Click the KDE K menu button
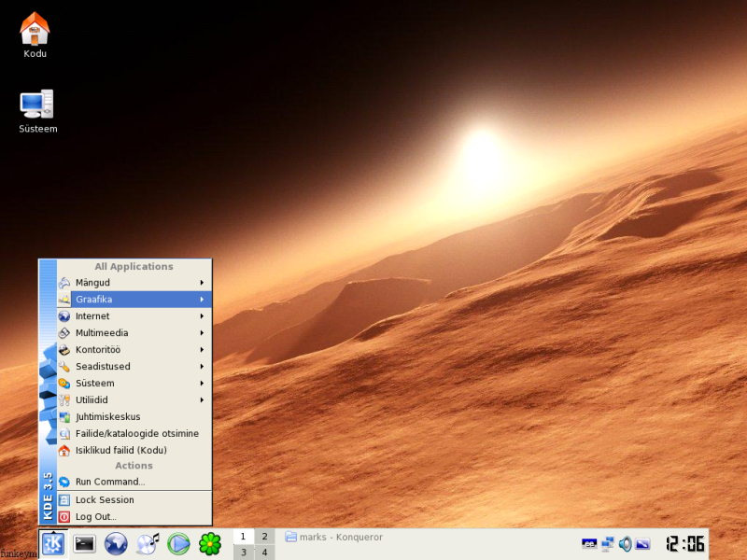747x560 pixels. 53,543
